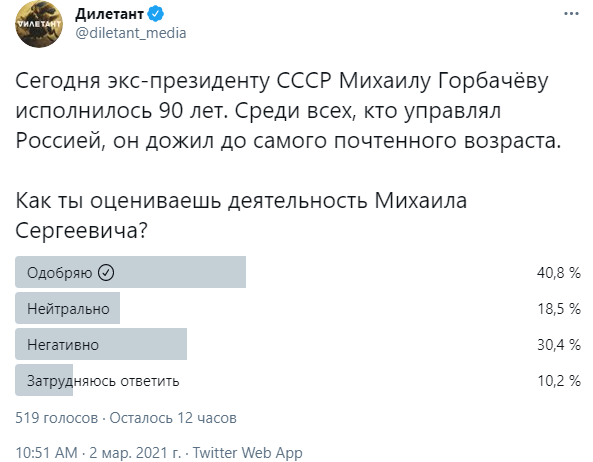
Task: Click the Twitter Web App source link
Action: tap(248, 452)
